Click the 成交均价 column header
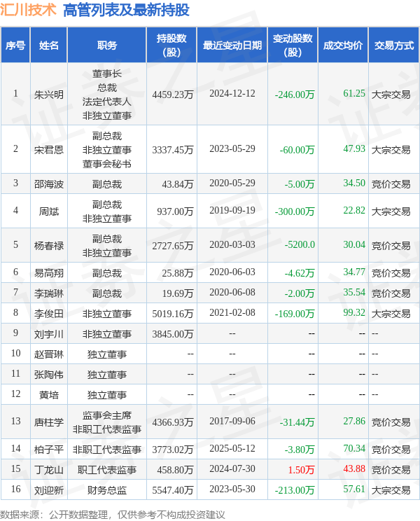The width and height of the screenshot is (420, 521). 343,46
